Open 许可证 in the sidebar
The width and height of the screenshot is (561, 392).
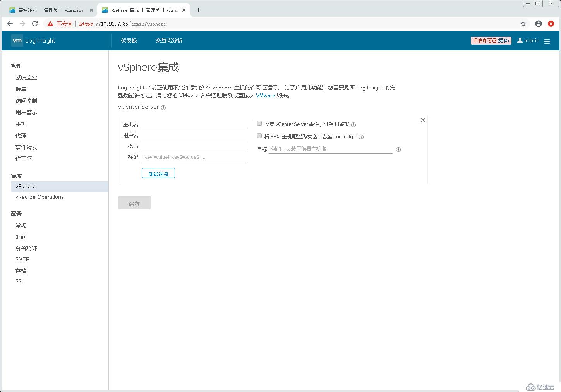tap(24, 159)
